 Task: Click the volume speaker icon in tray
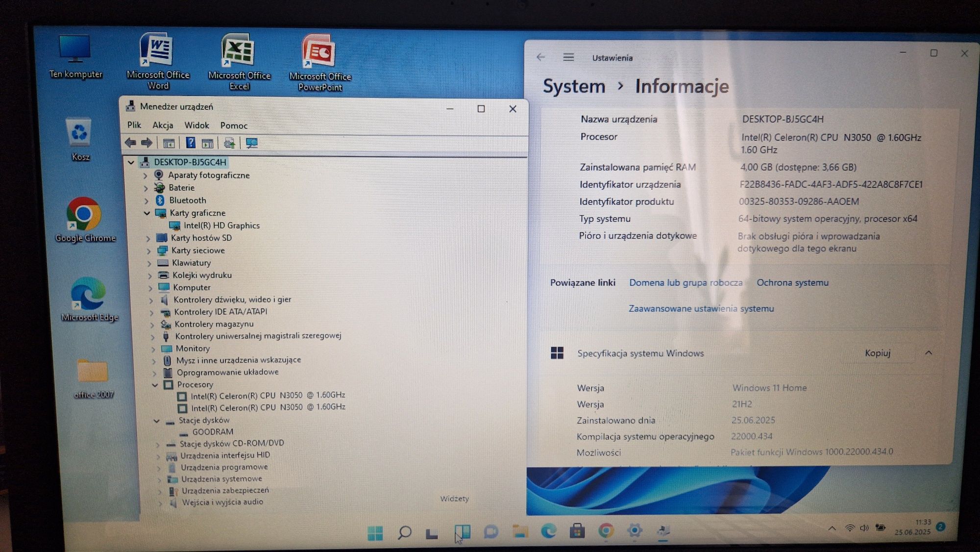(864, 528)
